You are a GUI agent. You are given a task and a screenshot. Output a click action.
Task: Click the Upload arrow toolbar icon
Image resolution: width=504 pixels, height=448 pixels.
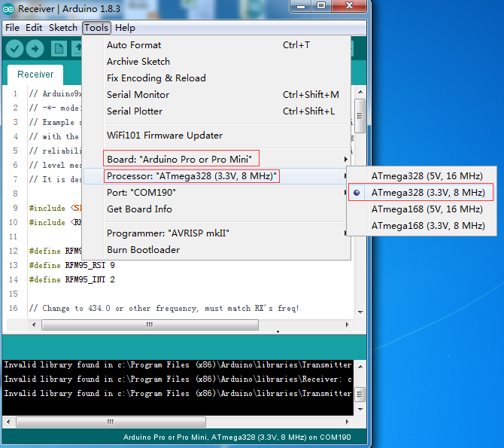pyautogui.click(x=35, y=49)
